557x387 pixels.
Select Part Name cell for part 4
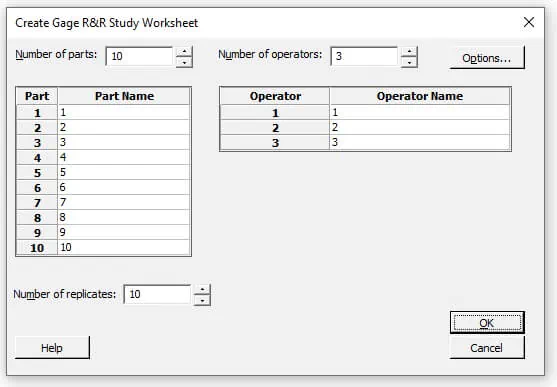[x=124, y=157]
